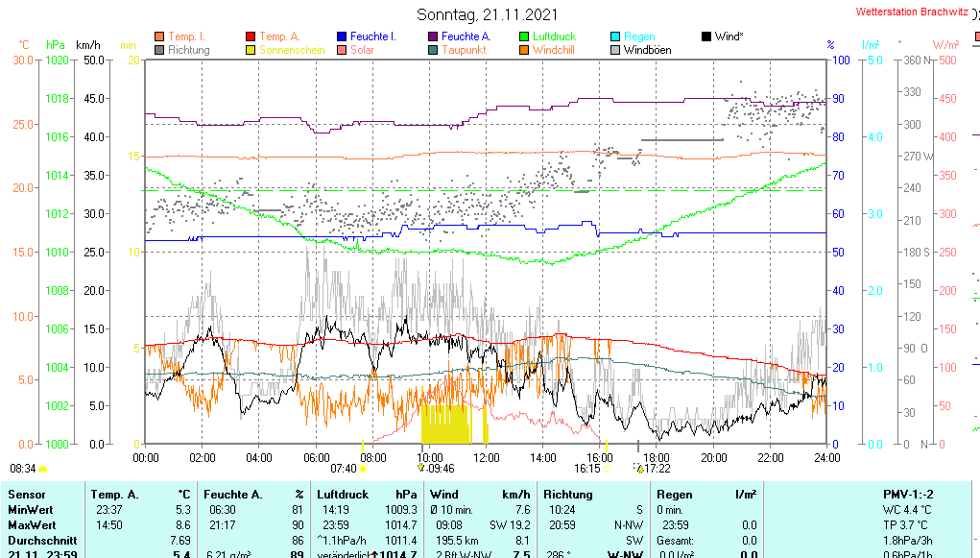Click the PMV-1:-2 heading in table

[910, 495]
